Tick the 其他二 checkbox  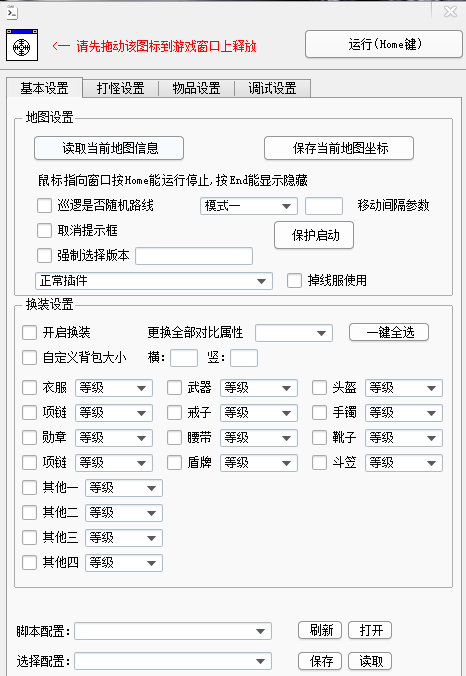[29, 513]
